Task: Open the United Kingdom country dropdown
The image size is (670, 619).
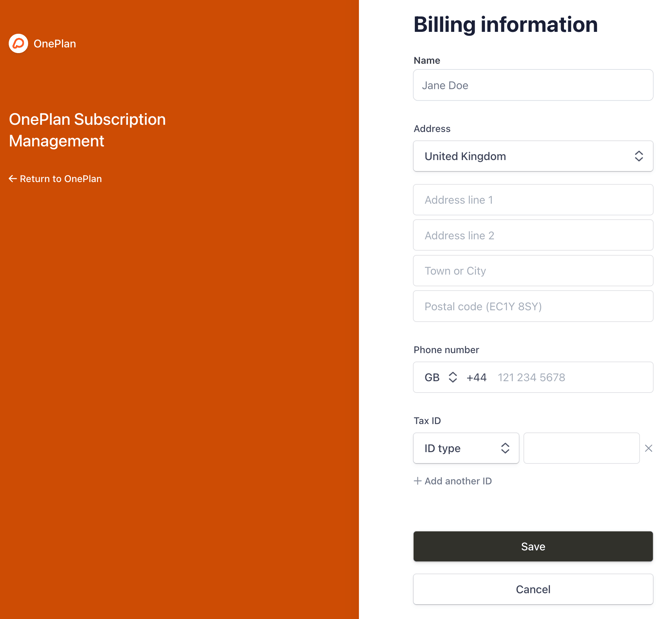Action: click(x=532, y=157)
